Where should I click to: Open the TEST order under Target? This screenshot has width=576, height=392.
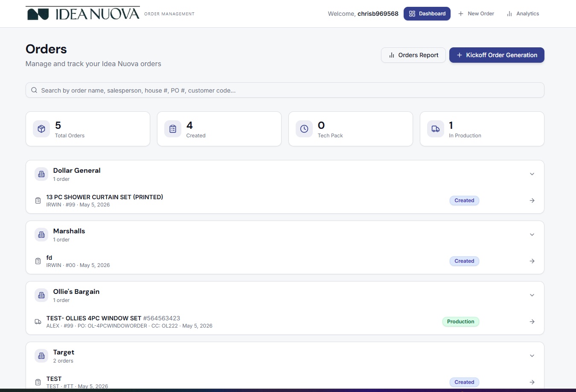tap(54, 379)
